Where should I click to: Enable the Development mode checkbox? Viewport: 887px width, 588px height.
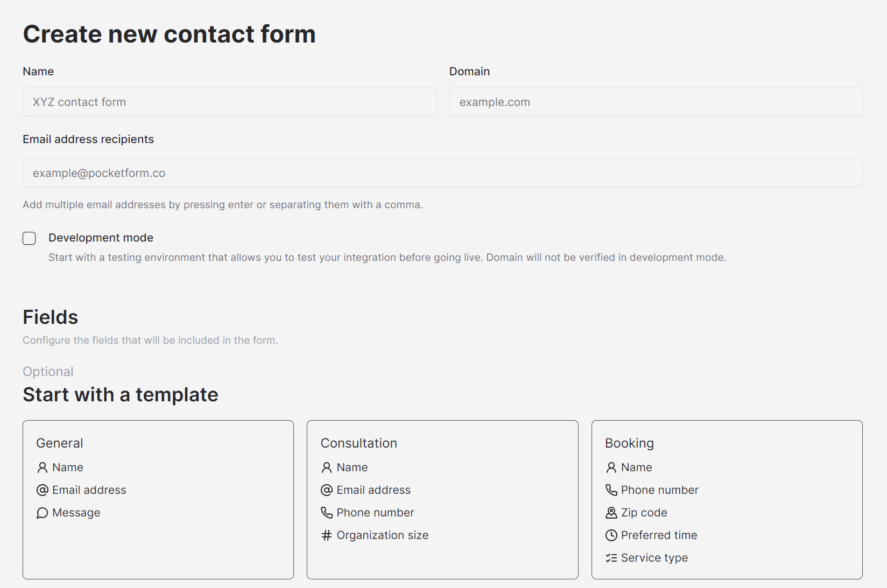(29, 238)
